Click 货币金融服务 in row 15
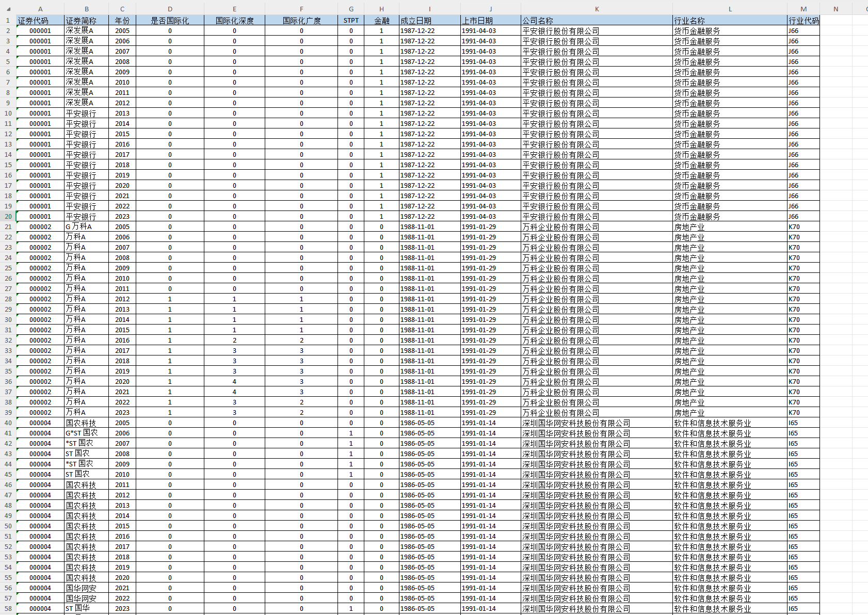 click(x=730, y=165)
